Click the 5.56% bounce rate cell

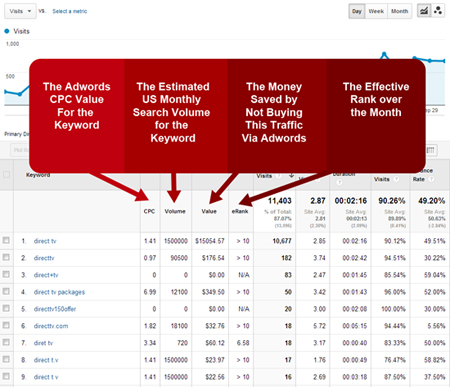[436, 326]
